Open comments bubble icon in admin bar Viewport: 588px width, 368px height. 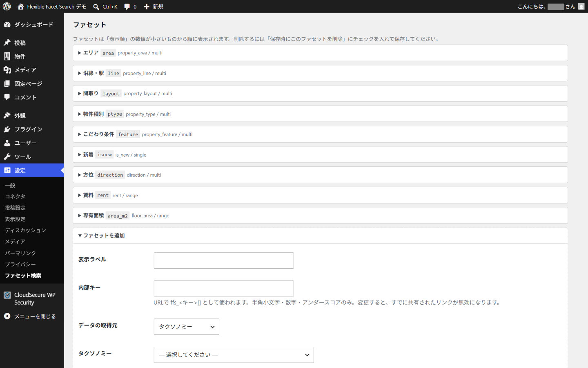(x=127, y=7)
